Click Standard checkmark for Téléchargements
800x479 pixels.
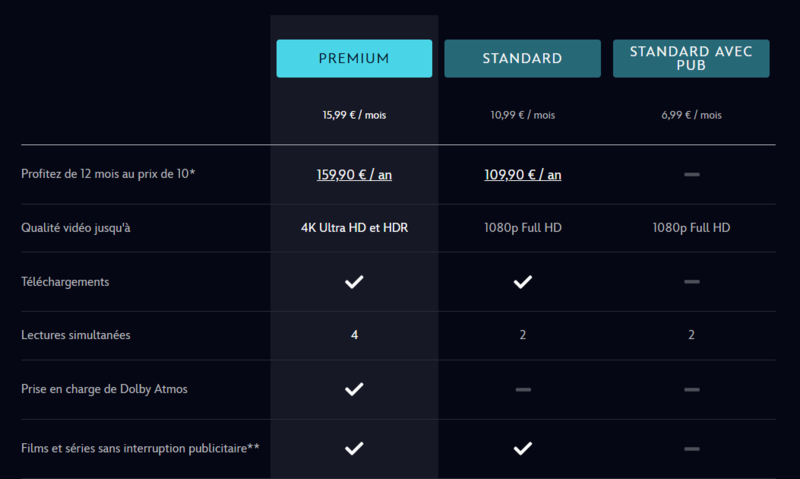(x=522, y=282)
